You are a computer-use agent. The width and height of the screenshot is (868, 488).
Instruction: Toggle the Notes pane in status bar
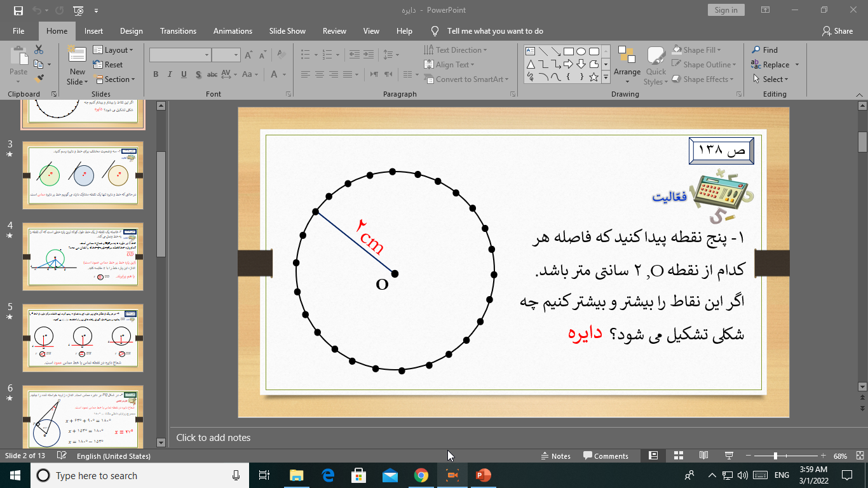[555, 456]
